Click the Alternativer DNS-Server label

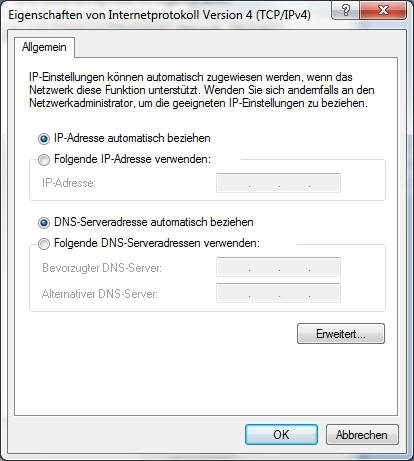[x=100, y=294]
